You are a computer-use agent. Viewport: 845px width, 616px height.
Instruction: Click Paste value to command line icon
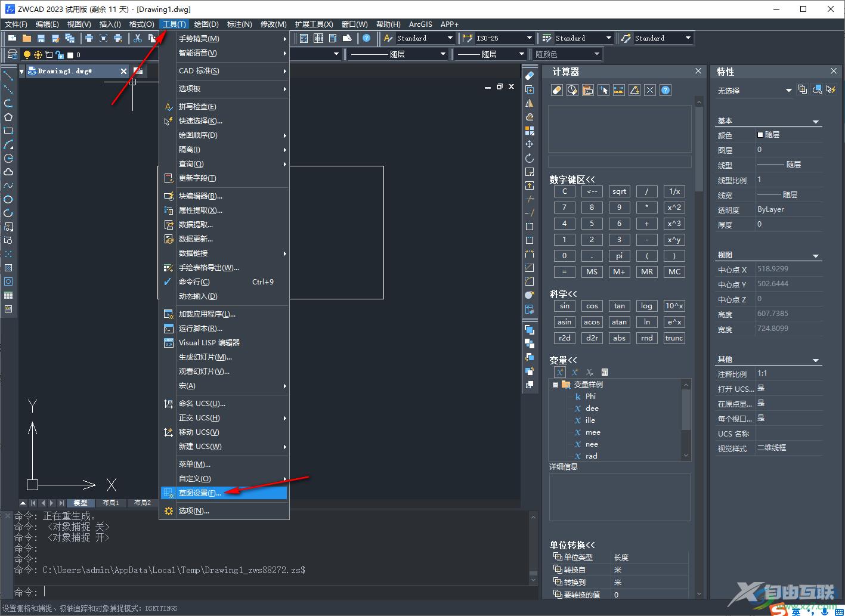click(588, 90)
